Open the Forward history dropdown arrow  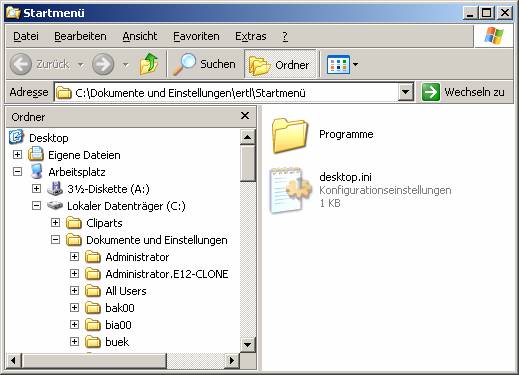coord(125,64)
